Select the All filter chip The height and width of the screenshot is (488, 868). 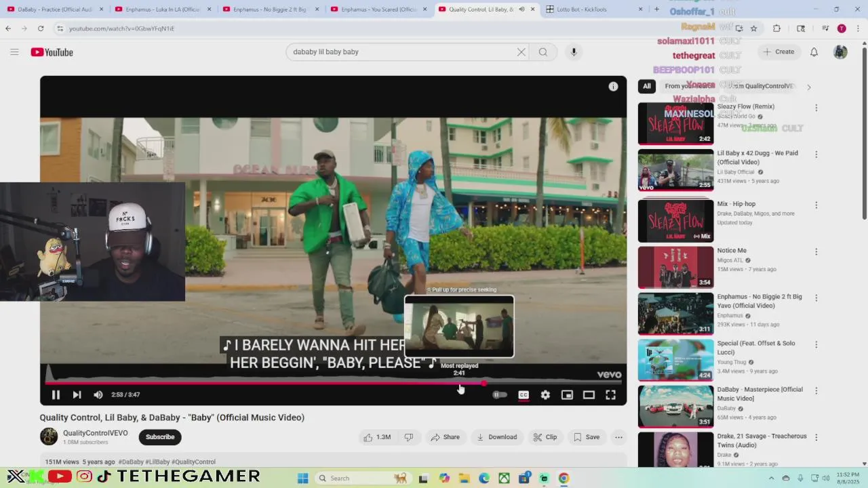tap(647, 86)
